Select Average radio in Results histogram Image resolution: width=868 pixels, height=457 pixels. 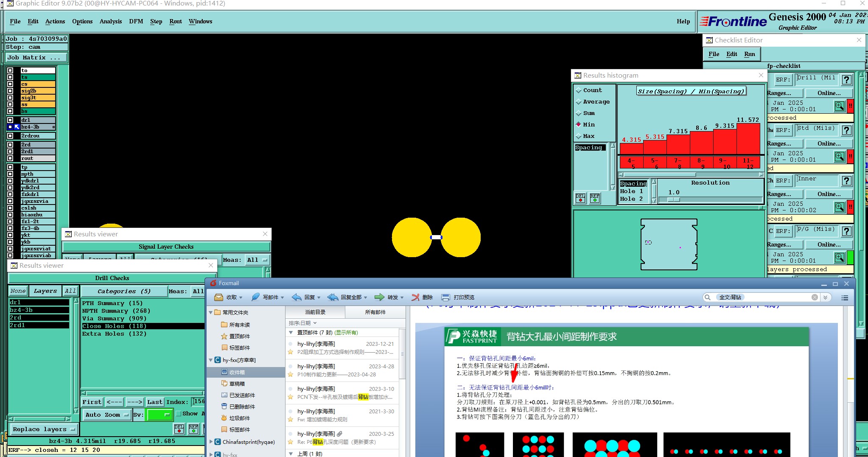coord(579,102)
